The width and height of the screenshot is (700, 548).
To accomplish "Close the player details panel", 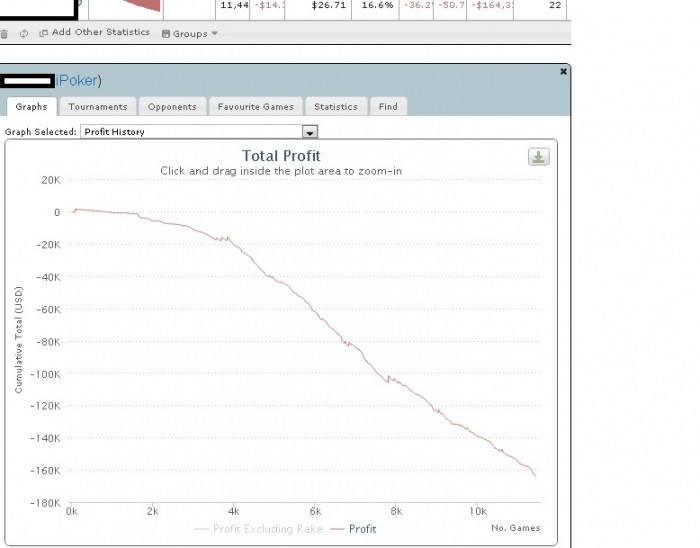I will (563, 71).
